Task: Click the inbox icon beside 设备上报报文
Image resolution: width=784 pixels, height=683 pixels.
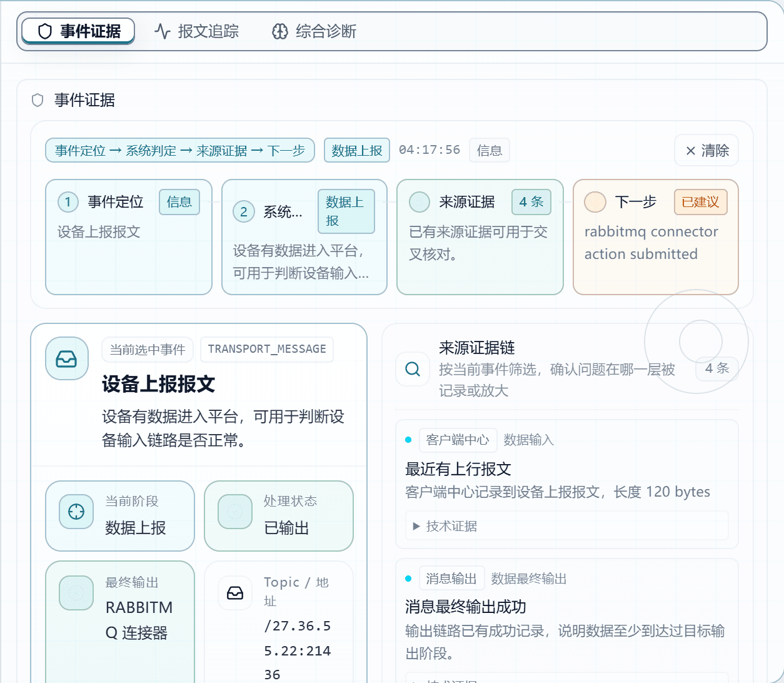Action: pyautogui.click(x=66, y=358)
